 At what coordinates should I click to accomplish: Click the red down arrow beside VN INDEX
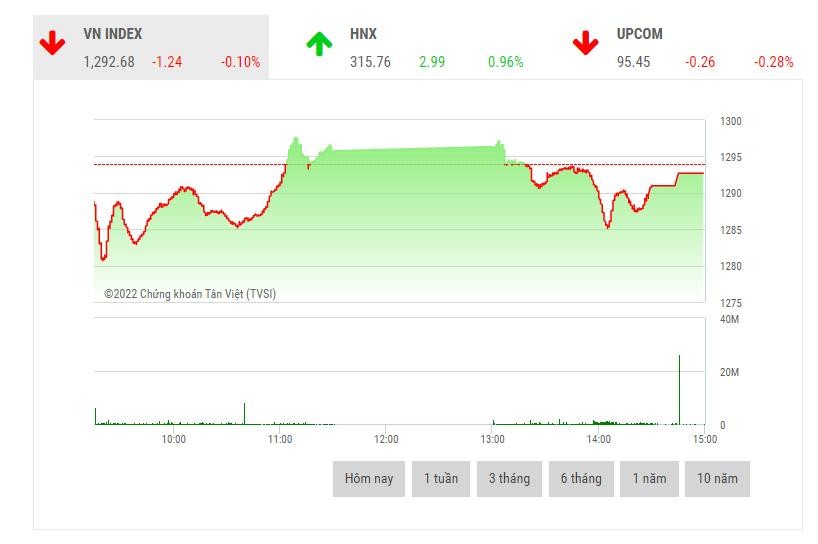[x=52, y=43]
